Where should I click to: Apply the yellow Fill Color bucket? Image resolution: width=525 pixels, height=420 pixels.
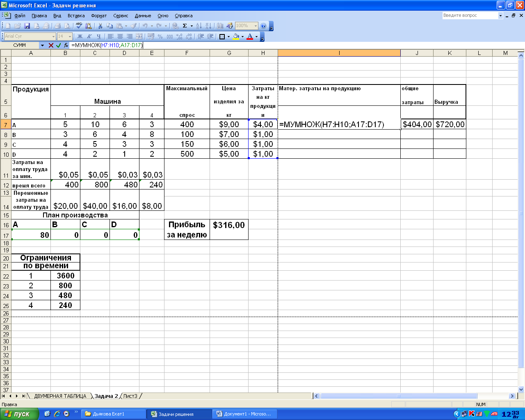tap(236, 37)
